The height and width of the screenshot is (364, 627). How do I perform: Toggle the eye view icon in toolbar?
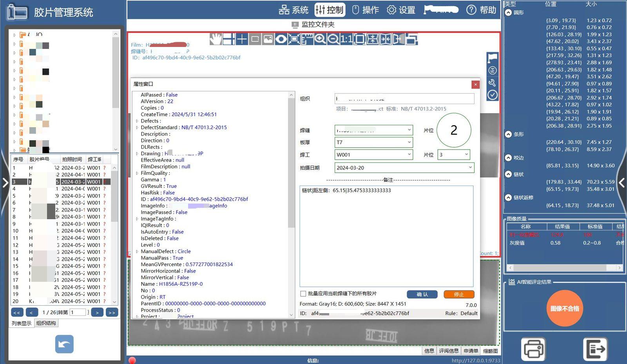(281, 39)
